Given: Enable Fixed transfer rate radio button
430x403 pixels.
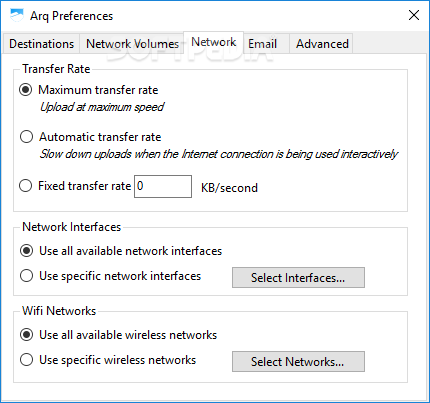Looking at the screenshot, I should tap(26, 186).
